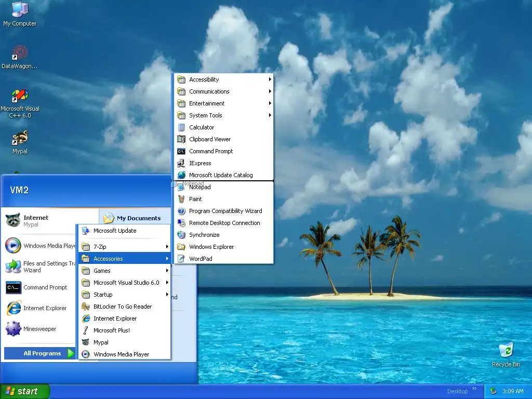Click the WordPad icon
Viewport: 532px width, 399px height.
point(181,259)
